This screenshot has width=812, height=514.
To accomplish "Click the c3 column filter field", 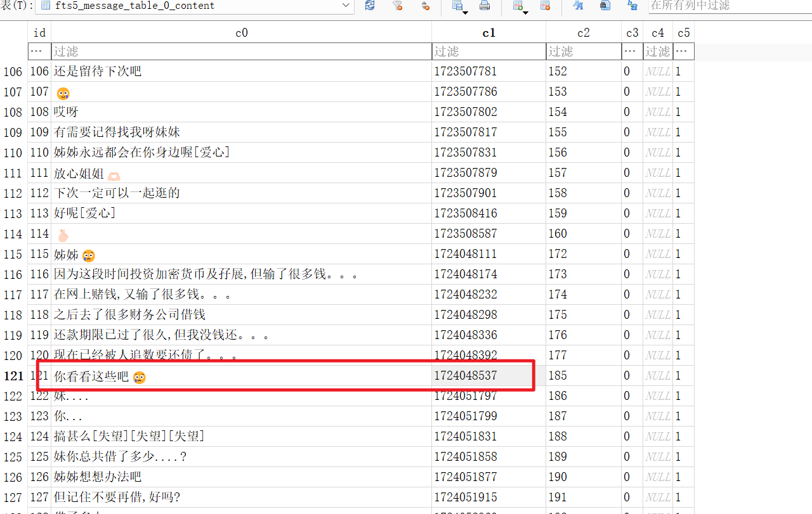I will (x=632, y=51).
